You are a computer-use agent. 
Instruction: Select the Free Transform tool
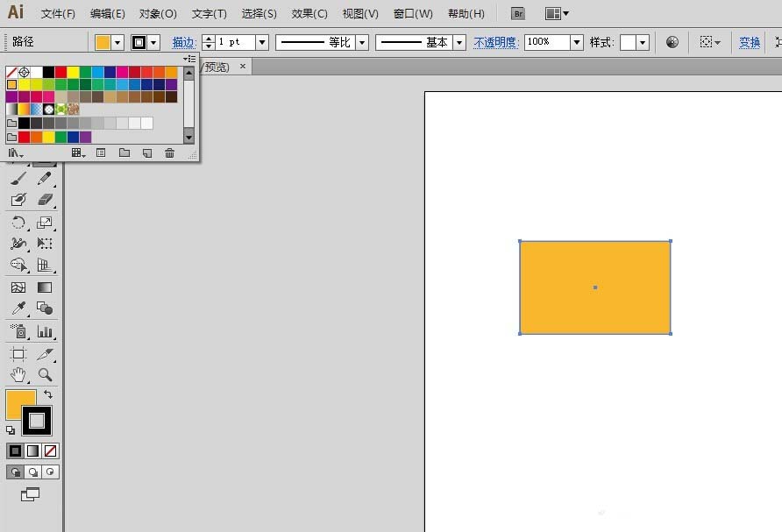coord(45,244)
